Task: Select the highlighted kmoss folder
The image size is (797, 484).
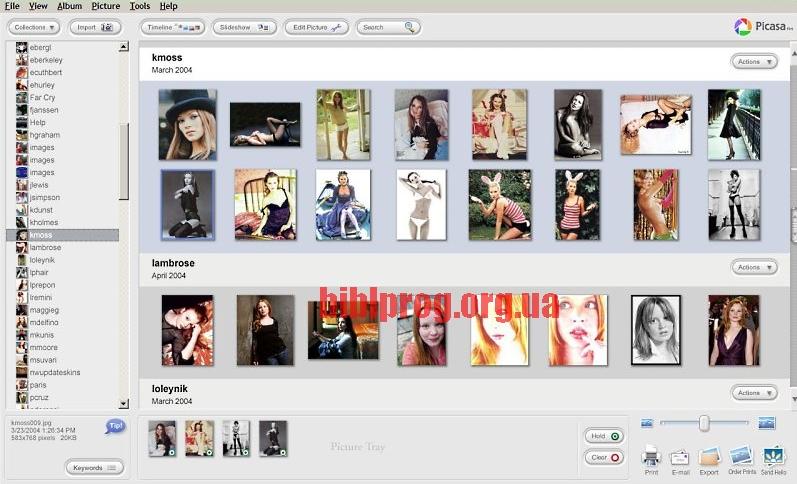Action: pyautogui.click(x=63, y=235)
